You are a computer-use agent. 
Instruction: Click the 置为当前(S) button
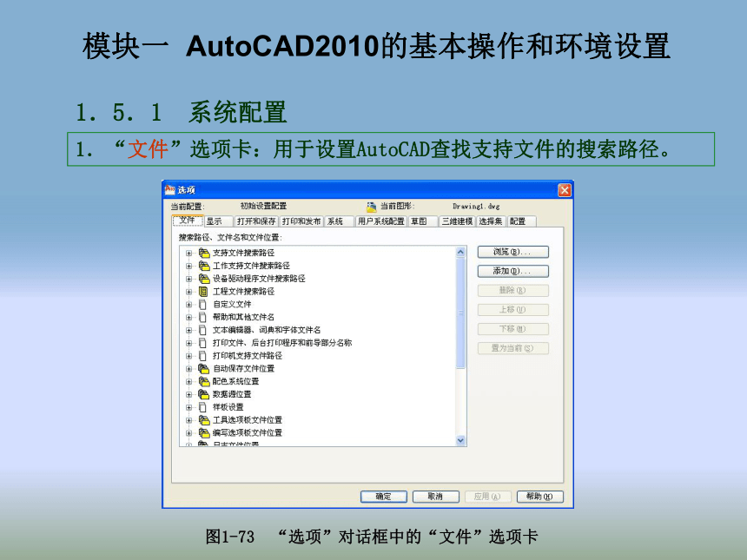[x=513, y=348]
